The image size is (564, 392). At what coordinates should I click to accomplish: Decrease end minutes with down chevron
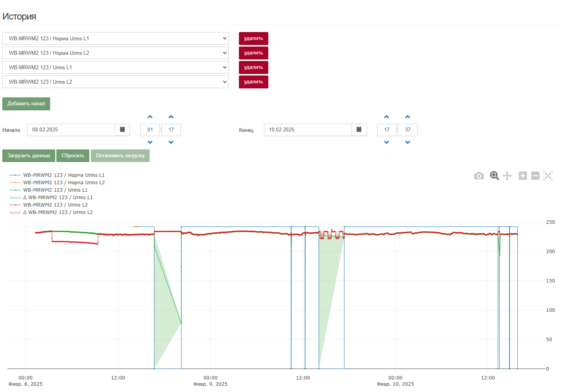coord(408,142)
